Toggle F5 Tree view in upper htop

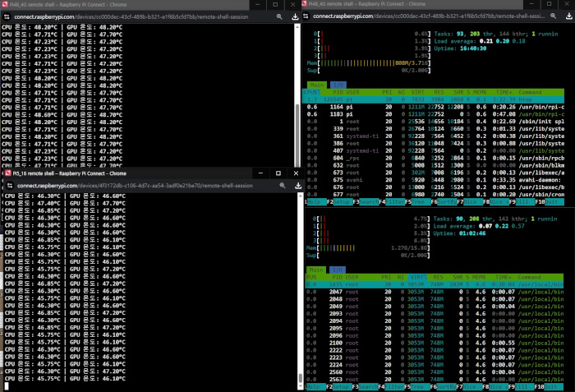point(418,202)
